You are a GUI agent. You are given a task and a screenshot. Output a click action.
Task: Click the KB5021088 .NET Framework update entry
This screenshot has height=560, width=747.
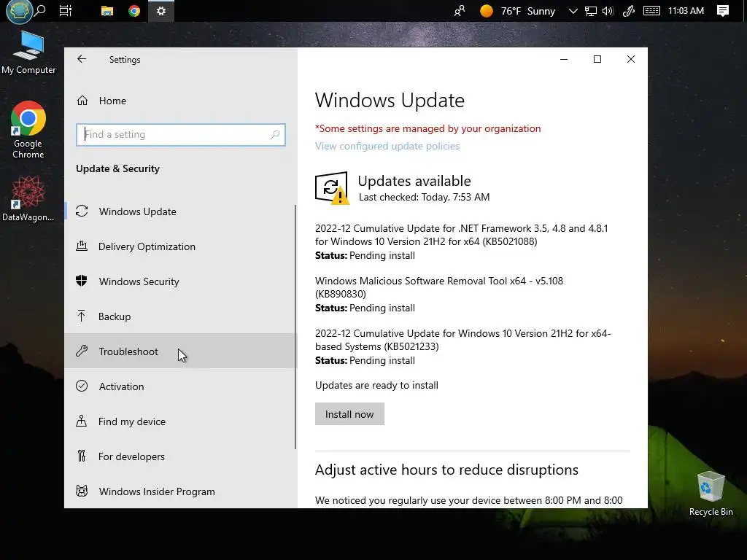pyautogui.click(x=461, y=241)
